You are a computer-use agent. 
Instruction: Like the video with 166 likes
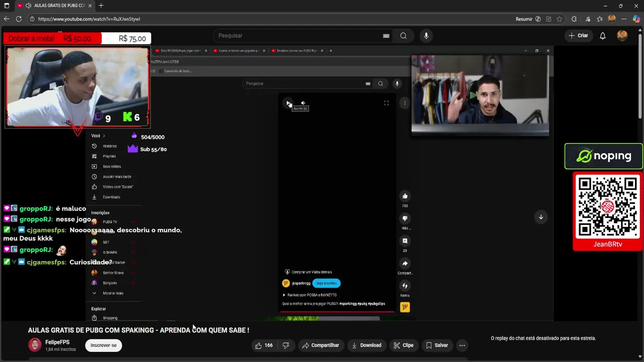(264, 345)
